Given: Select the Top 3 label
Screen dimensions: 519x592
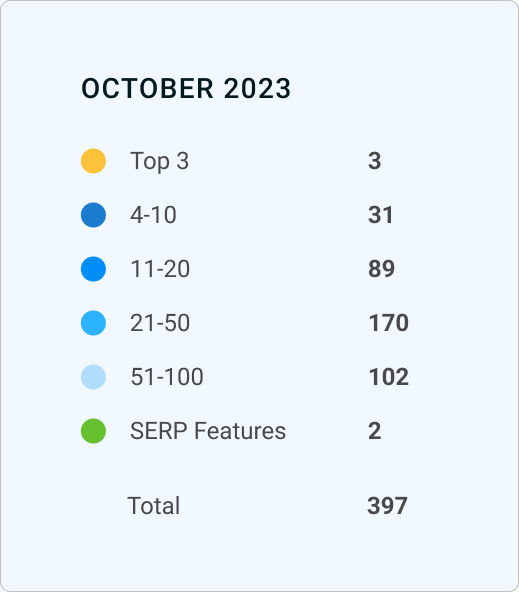Looking at the screenshot, I should [x=159, y=162].
